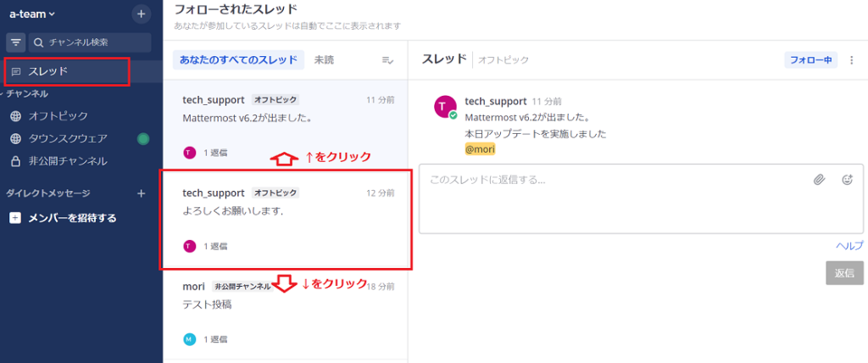The image size is (868, 363).
Task: Focus the チャンネル検索 search field
Action: pyautogui.click(x=90, y=42)
